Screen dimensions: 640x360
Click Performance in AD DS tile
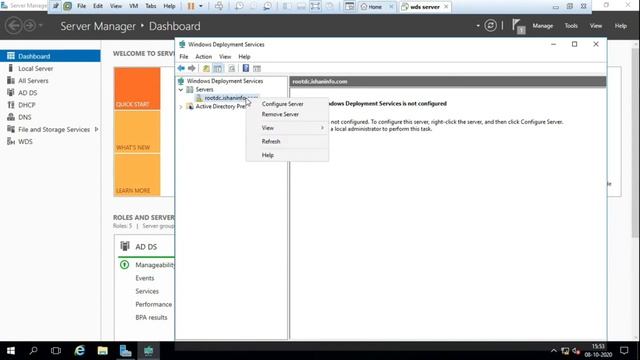point(153,304)
